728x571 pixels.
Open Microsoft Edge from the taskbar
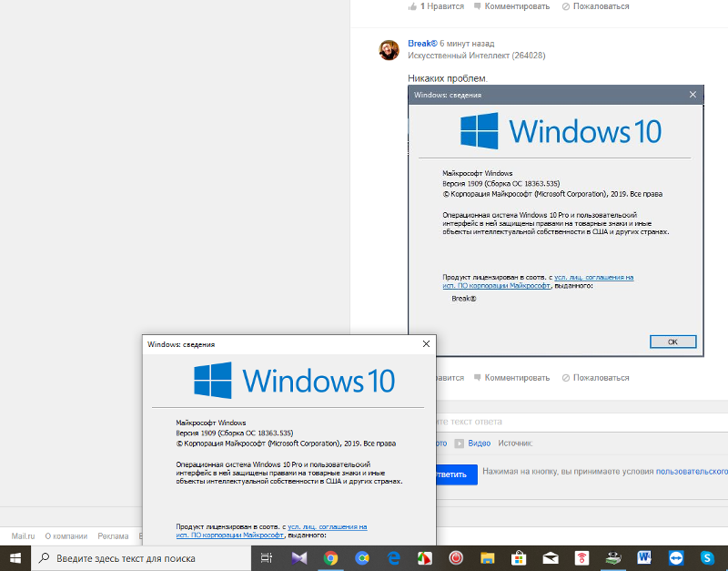[394, 558]
